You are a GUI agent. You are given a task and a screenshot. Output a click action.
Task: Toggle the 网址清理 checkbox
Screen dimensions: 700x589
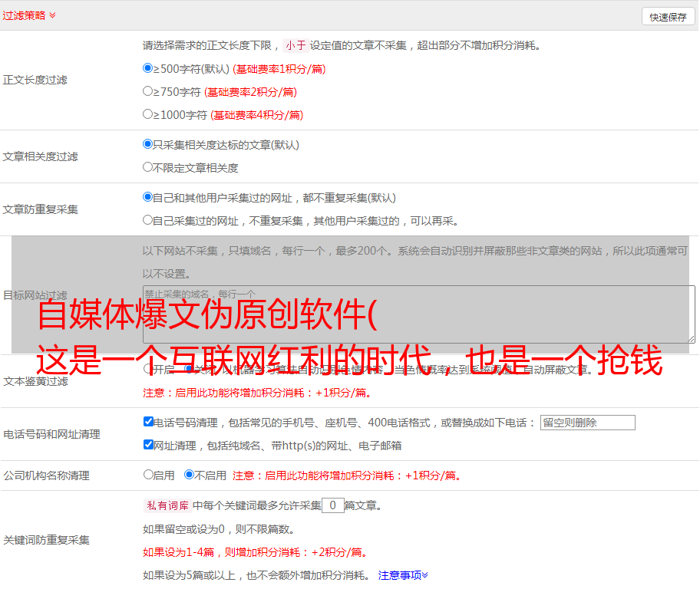(x=149, y=445)
